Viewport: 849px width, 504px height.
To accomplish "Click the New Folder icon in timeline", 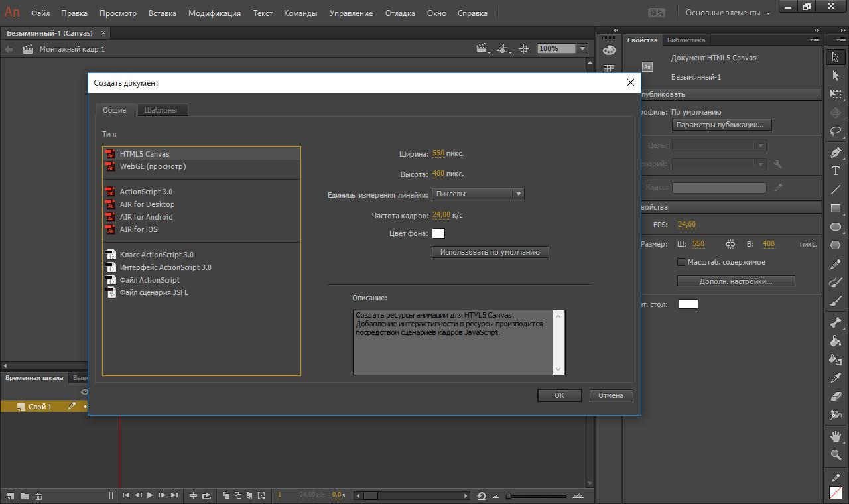I will coord(25,495).
